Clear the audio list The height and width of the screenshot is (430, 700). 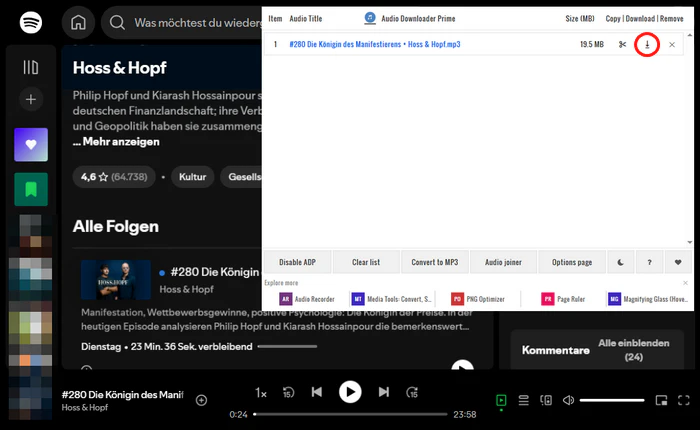click(x=366, y=262)
